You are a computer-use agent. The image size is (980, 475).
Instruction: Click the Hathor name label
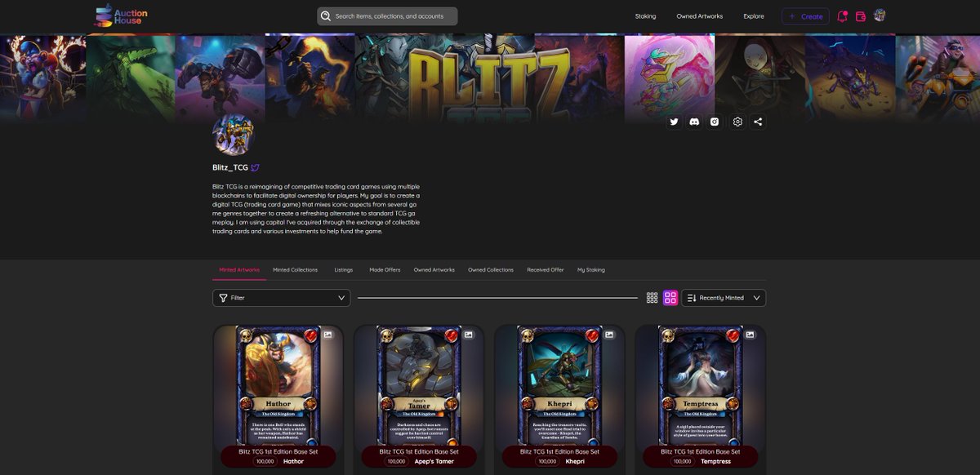tap(293, 461)
